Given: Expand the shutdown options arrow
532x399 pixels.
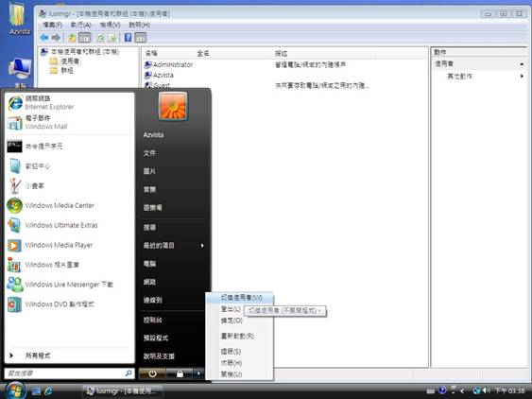Looking at the screenshot, I should [x=198, y=373].
